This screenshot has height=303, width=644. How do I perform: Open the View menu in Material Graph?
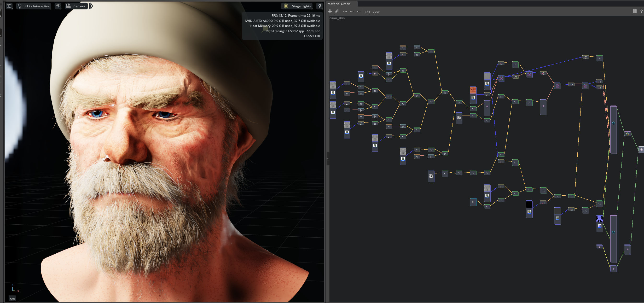click(x=376, y=12)
